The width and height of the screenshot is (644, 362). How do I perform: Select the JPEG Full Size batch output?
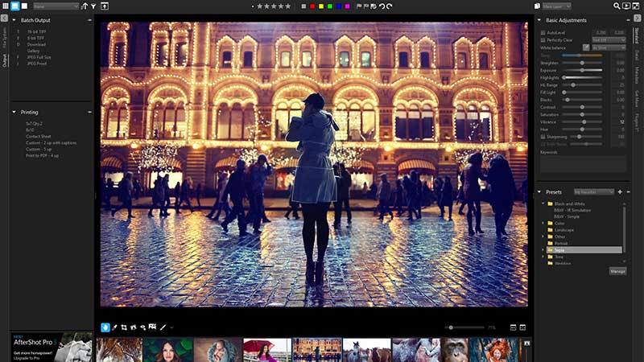[x=39, y=57]
